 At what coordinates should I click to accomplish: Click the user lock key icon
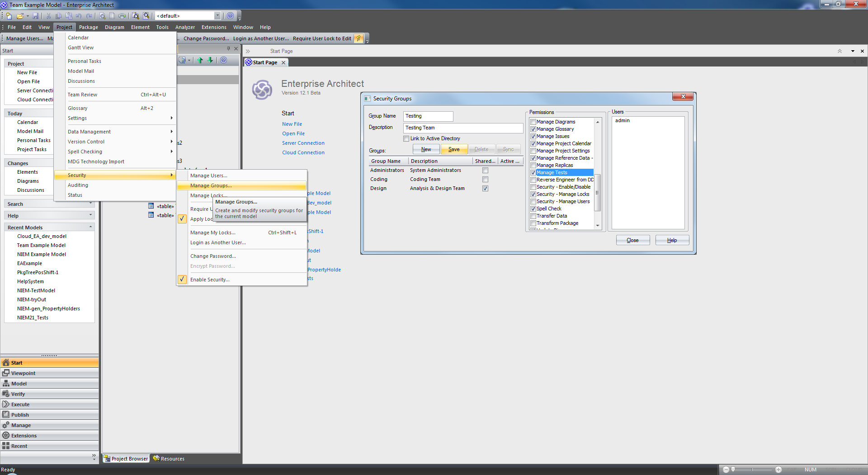359,38
